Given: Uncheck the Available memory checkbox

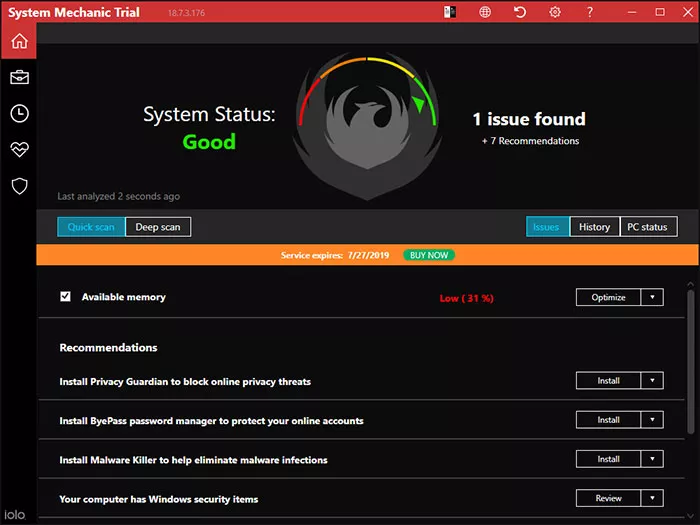Looking at the screenshot, I should click(65, 296).
